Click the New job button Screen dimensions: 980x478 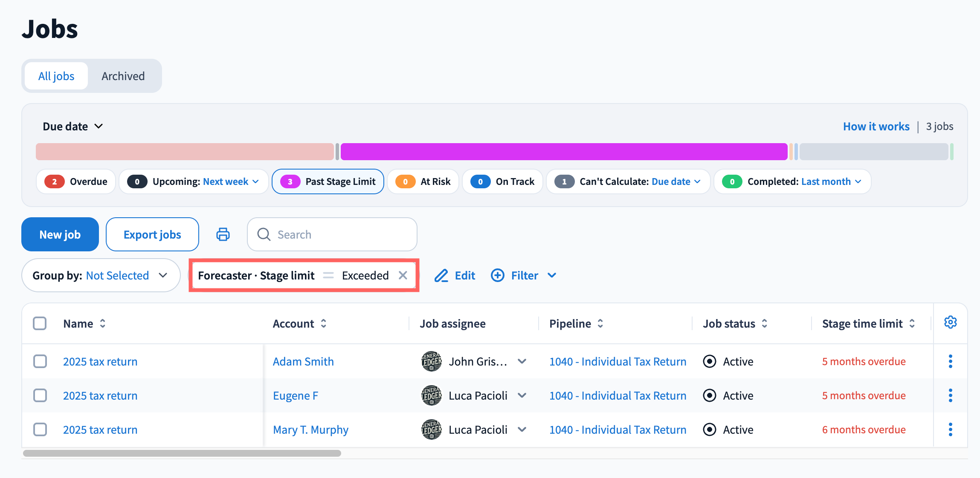[60, 234]
